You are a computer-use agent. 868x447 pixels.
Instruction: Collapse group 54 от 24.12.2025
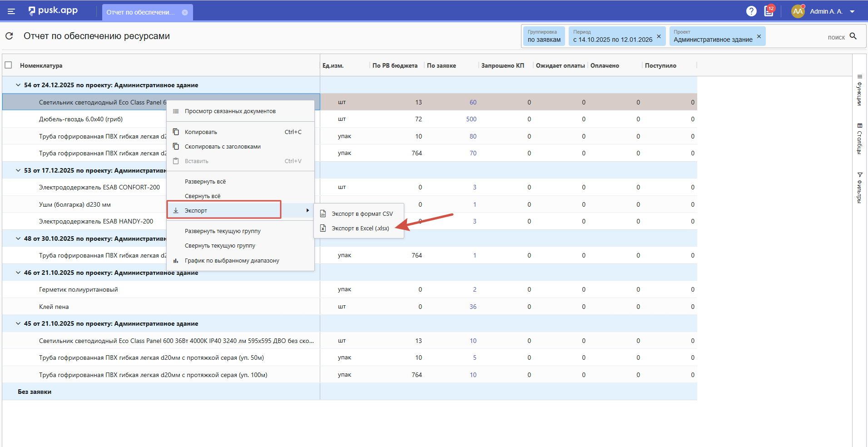pyautogui.click(x=18, y=85)
